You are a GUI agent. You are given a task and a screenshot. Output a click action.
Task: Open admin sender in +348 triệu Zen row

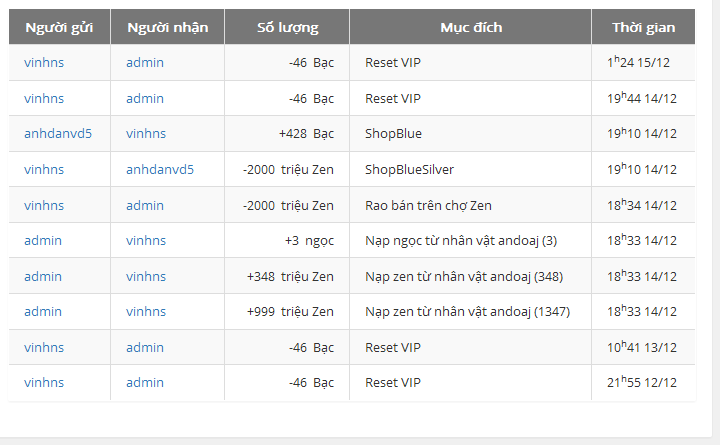(x=43, y=276)
